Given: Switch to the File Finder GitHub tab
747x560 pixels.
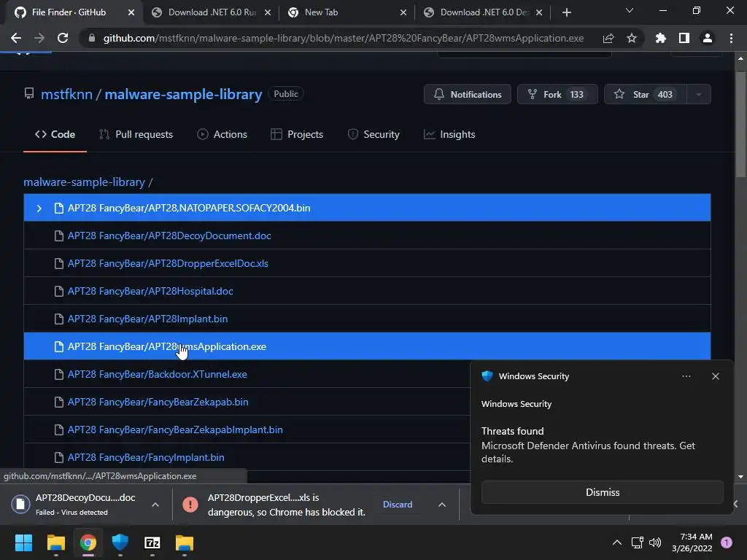Looking at the screenshot, I should coord(69,12).
